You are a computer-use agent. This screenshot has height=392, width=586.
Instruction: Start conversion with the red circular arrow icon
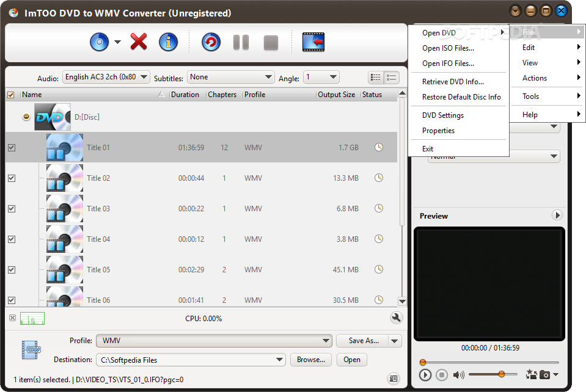click(x=211, y=42)
